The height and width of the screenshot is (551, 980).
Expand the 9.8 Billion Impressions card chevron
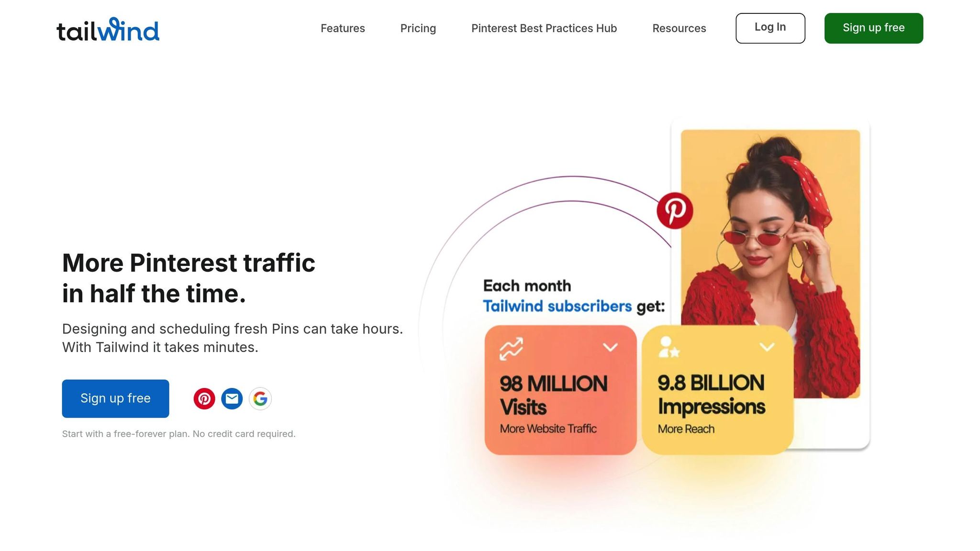point(767,347)
